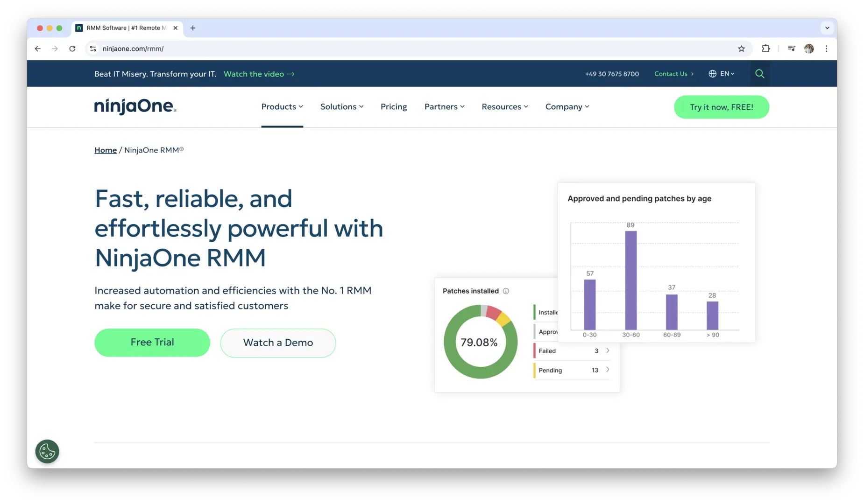Image resolution: width=864 pixels, height=504 pixels.
Task: Click the Patches installed heading
Action: tap(471, 291)
